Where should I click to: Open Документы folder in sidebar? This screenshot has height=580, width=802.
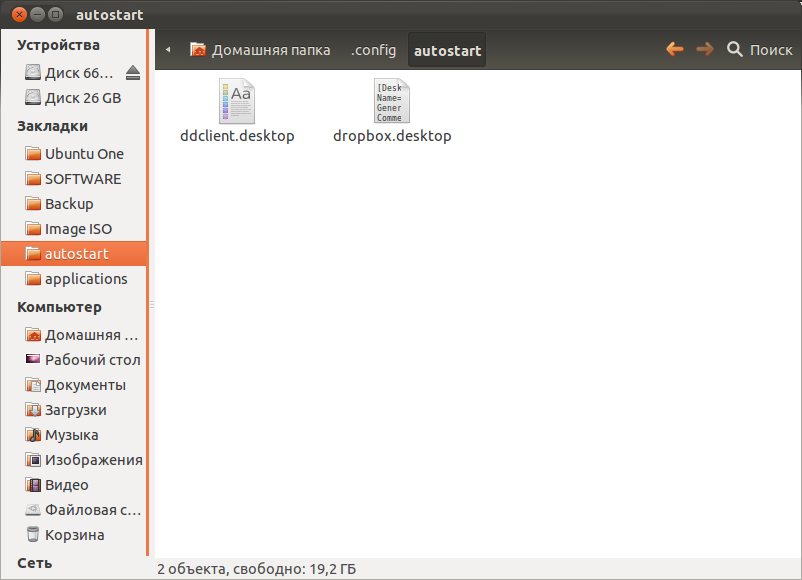[x=74, y=385]
